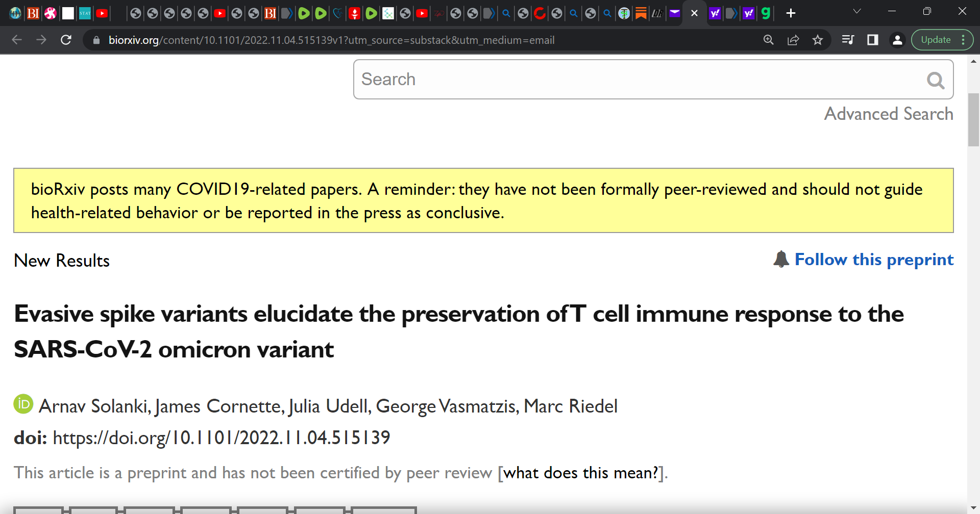Open the Advanced Search link

(889, 114)
